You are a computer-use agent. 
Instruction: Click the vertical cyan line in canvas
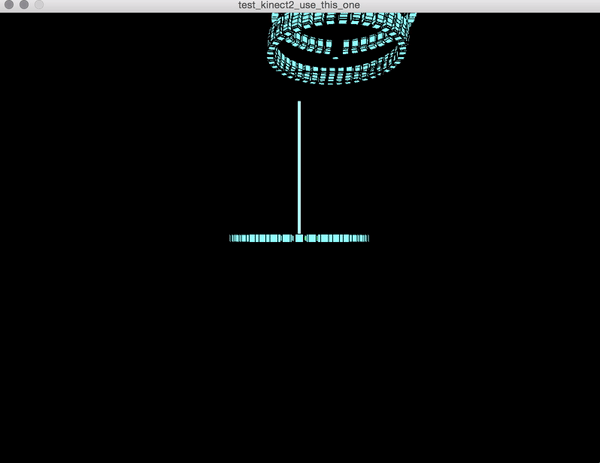299,167
